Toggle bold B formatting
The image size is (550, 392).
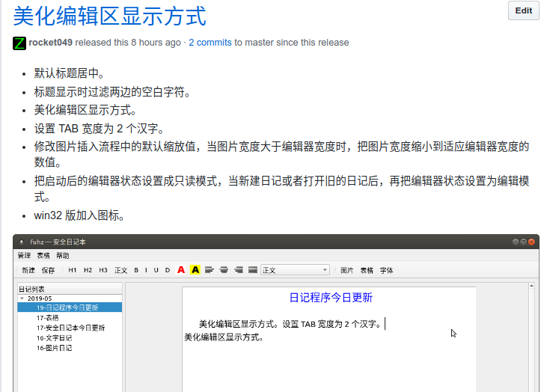click(136, 270)
